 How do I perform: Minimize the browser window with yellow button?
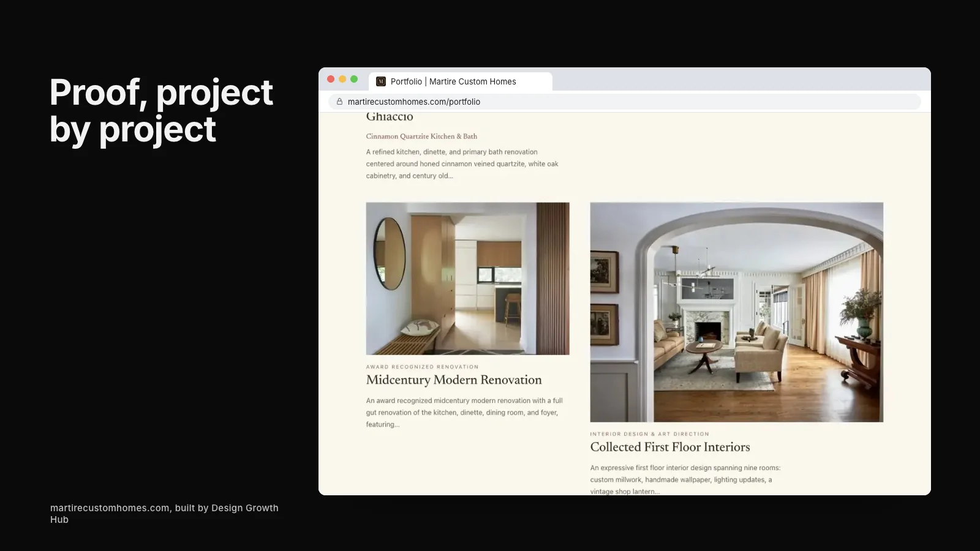click(x=342, y=79)
